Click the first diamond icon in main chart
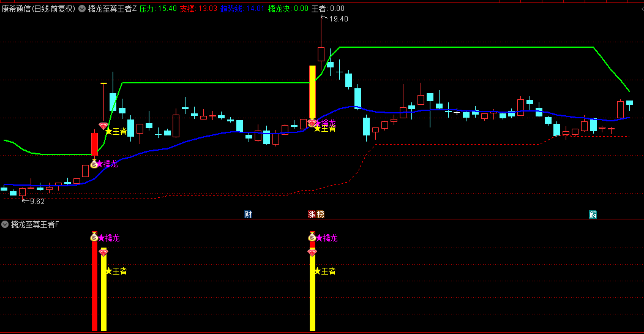 (x=103, y=126)
